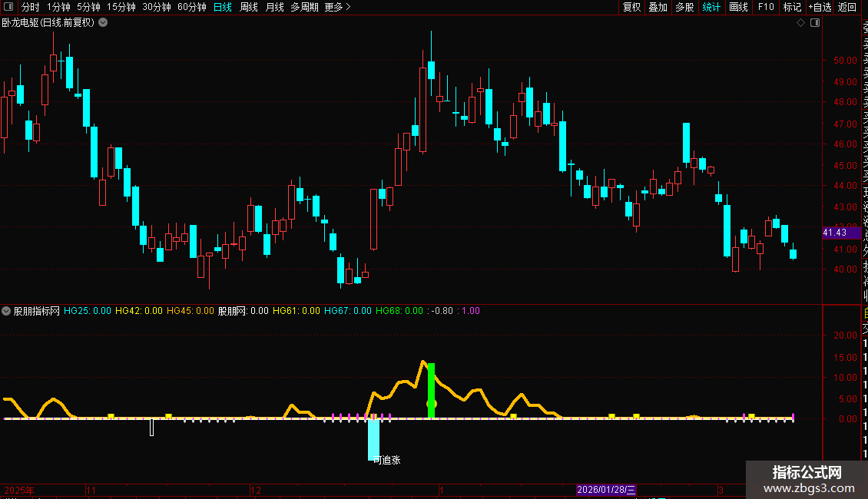This screenshot has height=499, width=868.
Task: Click the panel layout icon at top-left
Action: tap(8, 7)
